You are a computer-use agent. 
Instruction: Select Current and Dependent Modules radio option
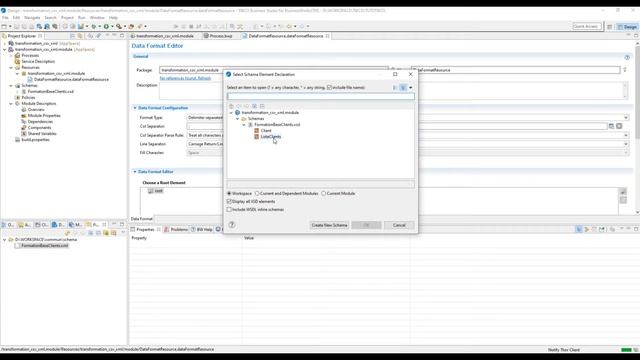(257, 193)
